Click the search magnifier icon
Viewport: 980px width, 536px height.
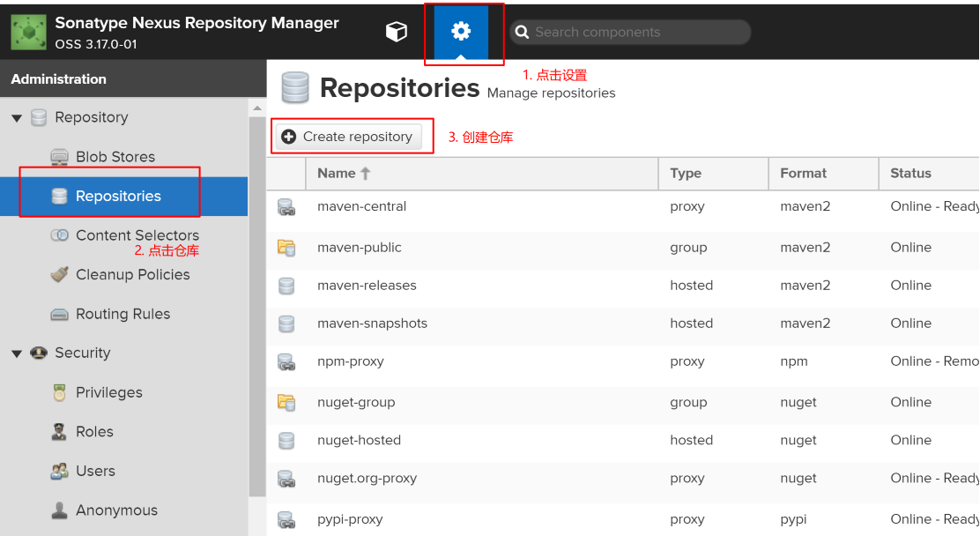(x=522, y=33)
